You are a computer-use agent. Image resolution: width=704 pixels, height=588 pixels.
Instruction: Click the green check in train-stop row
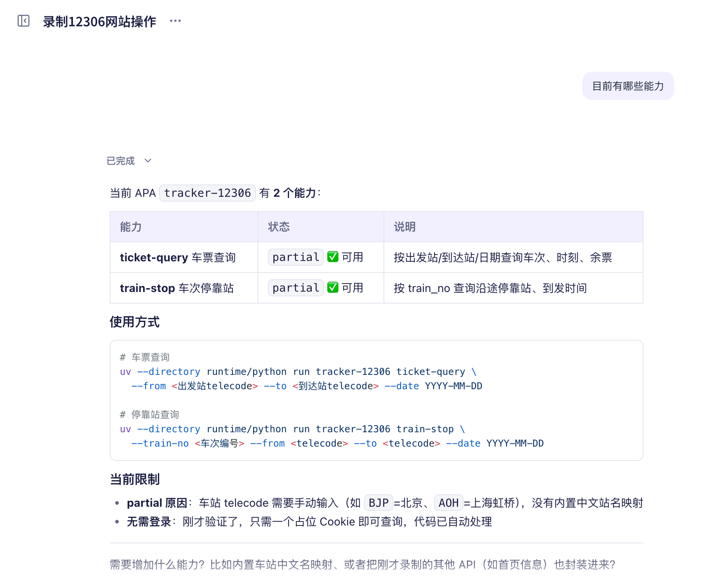tap(333, 288)
